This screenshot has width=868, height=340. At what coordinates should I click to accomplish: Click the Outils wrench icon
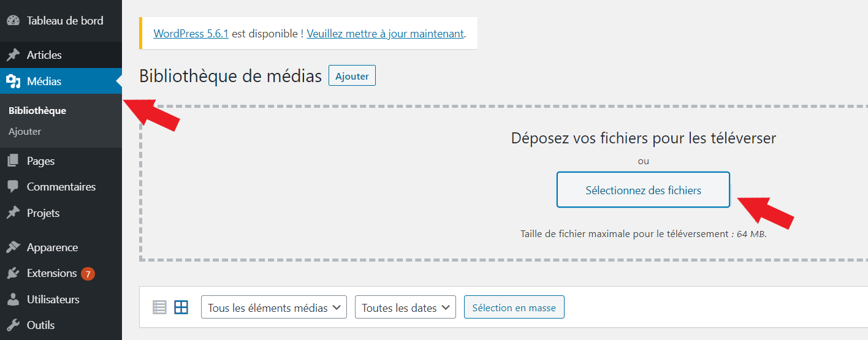pyautogui.click(x=13, y=325)
